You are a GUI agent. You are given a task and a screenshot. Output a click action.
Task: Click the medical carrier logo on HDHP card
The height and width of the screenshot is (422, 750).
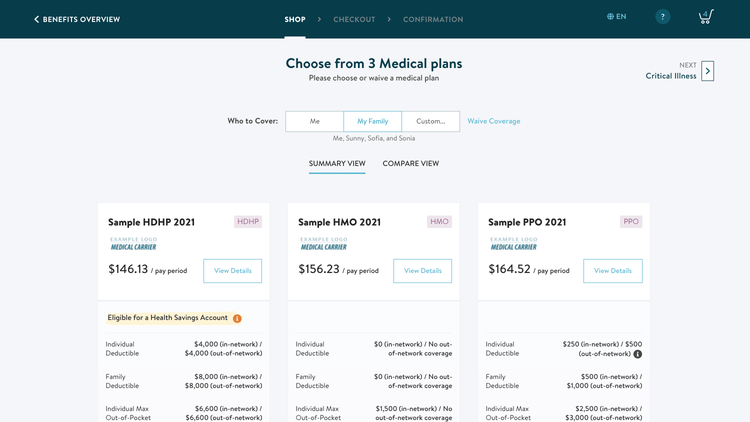133,244
